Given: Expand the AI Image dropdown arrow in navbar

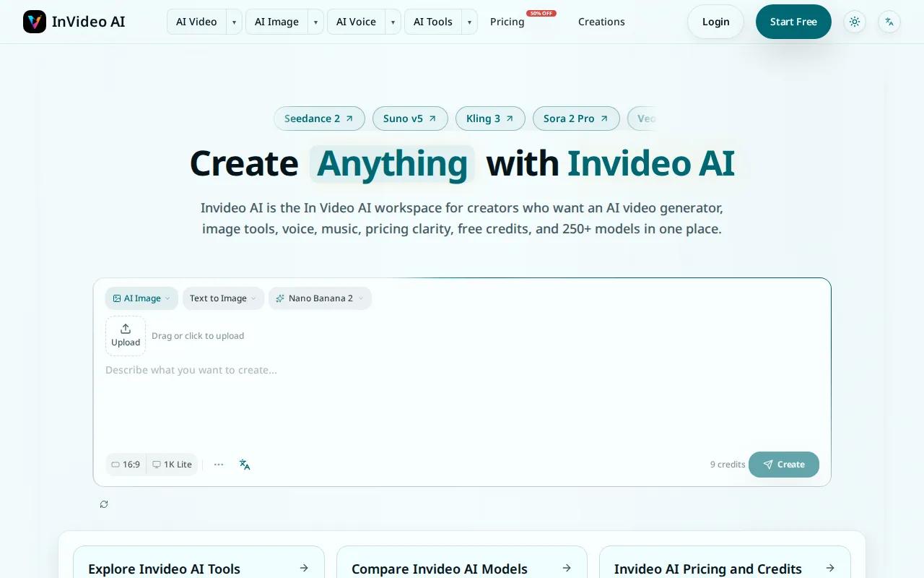Looking at the screenshot, I should point(315,22).
